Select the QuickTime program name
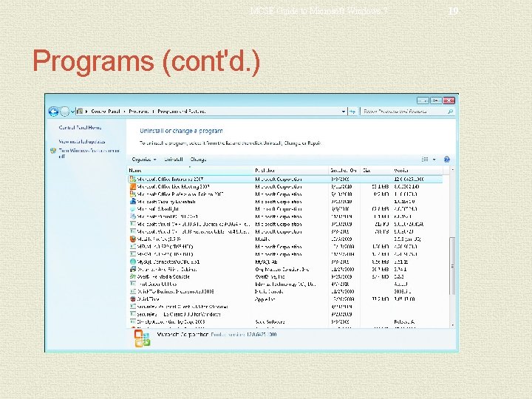This screenshot has width=532, height=399. click(149, 299)
